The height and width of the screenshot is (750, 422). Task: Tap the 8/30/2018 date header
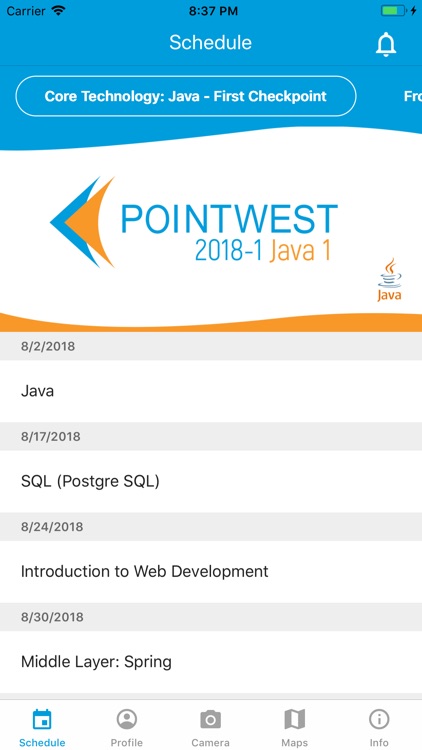coord(211,617)
